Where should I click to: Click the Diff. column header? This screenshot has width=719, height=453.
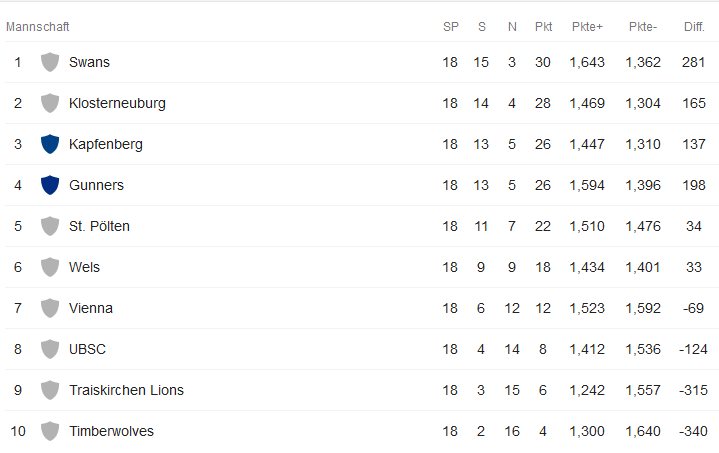tap(694, 26)
